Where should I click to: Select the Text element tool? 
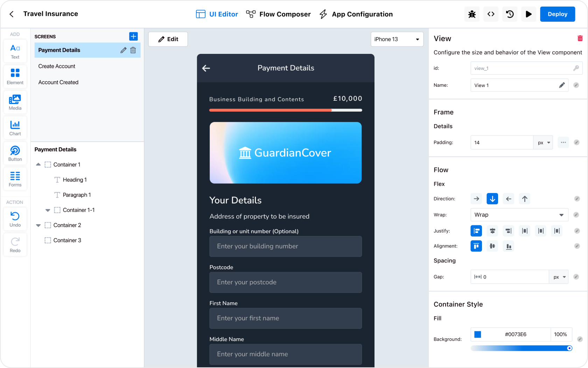[x=15, y=51]
